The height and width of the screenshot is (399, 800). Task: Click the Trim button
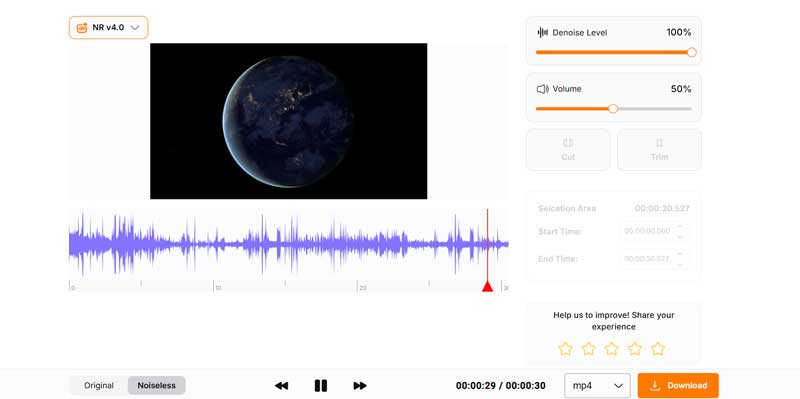(x=659, y=149)
